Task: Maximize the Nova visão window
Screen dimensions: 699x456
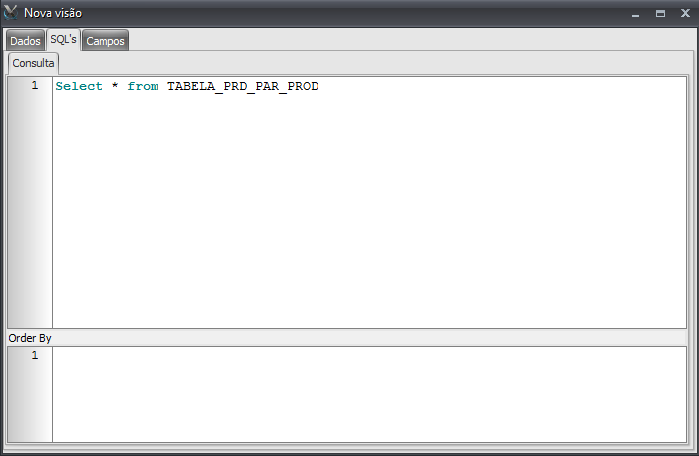Action: (x=660, y=13)
